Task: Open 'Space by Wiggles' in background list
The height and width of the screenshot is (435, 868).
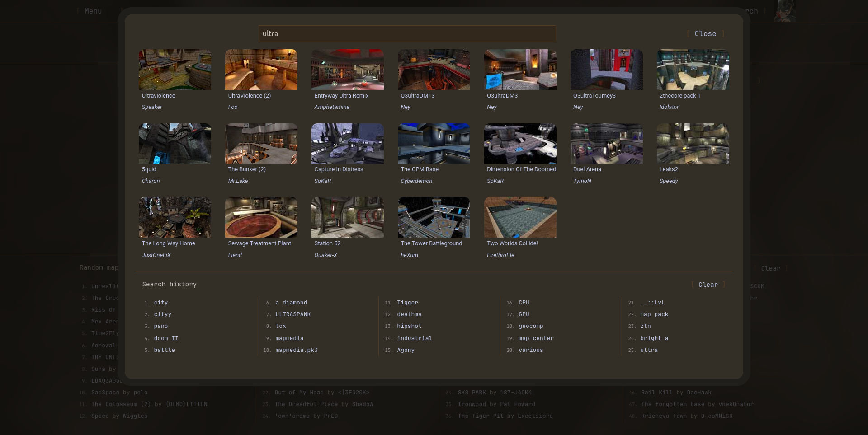Action: 119,416
